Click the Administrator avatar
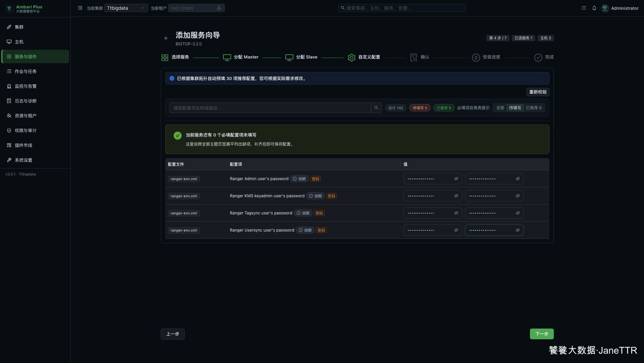Viewport: 644px width, 363px height. click(605, 8)
